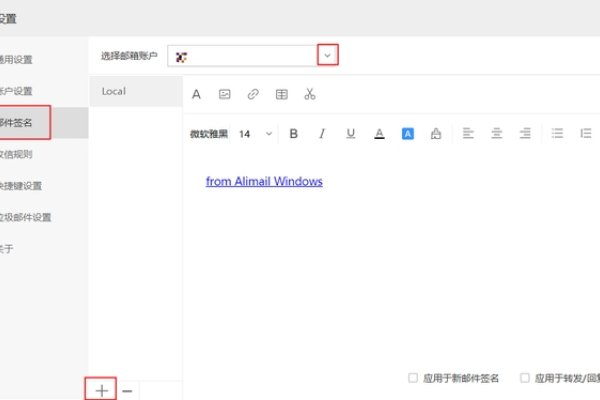Open the About section
Image resolution: width=600 pixels, height=400 pixels.
pyautogui.click(x=7, y=249)
